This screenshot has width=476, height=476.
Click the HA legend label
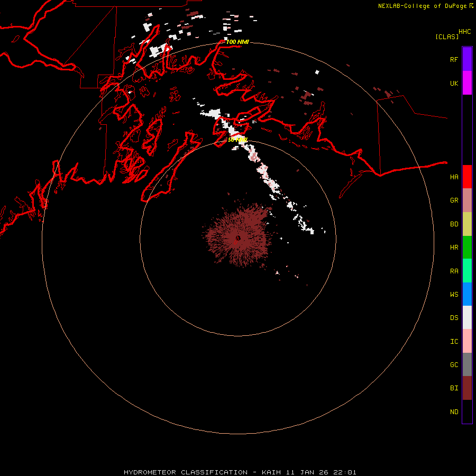(454, 177)
